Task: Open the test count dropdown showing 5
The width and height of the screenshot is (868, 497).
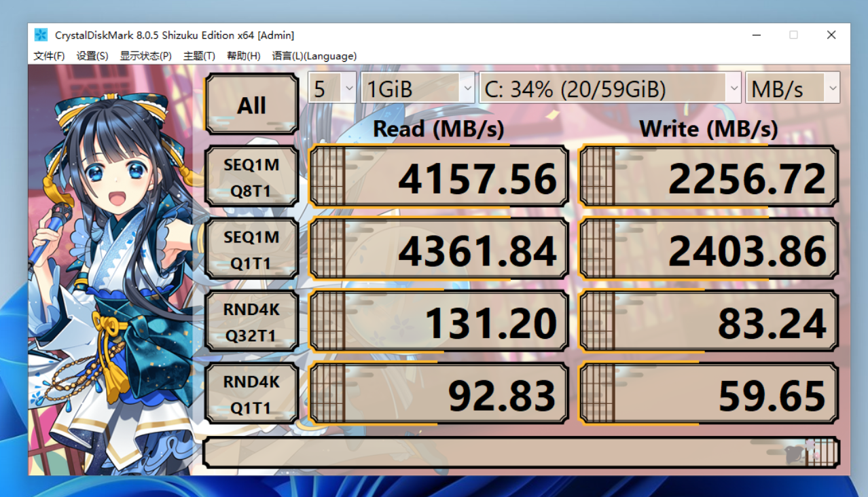Action: 332,88
